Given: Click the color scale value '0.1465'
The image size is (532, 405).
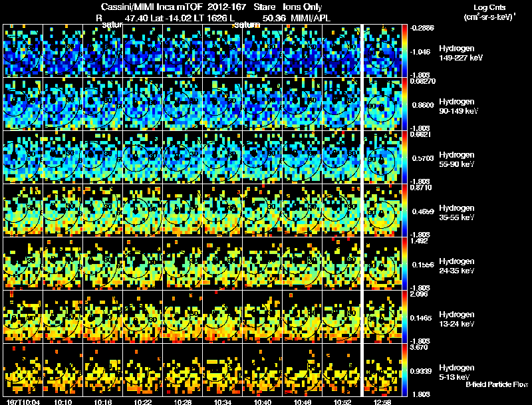Looking at the screenshot, I should coord(423,318).
